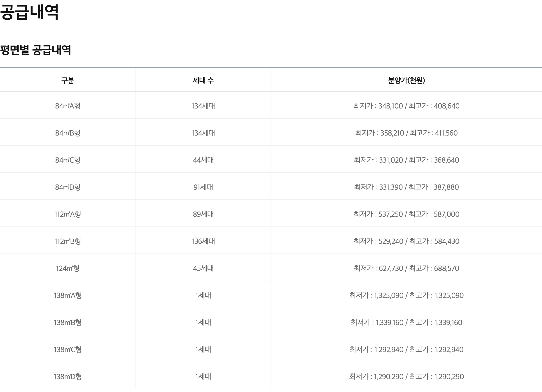The image size is (542, 392).
Task: Select the 138㎡A형 row label
Action: tap(68, 295)
